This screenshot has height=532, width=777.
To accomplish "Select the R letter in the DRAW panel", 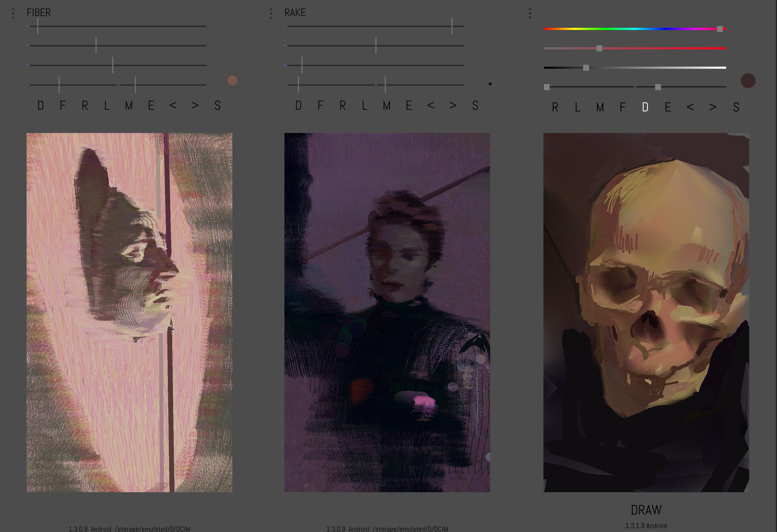I will coord(555,107).
